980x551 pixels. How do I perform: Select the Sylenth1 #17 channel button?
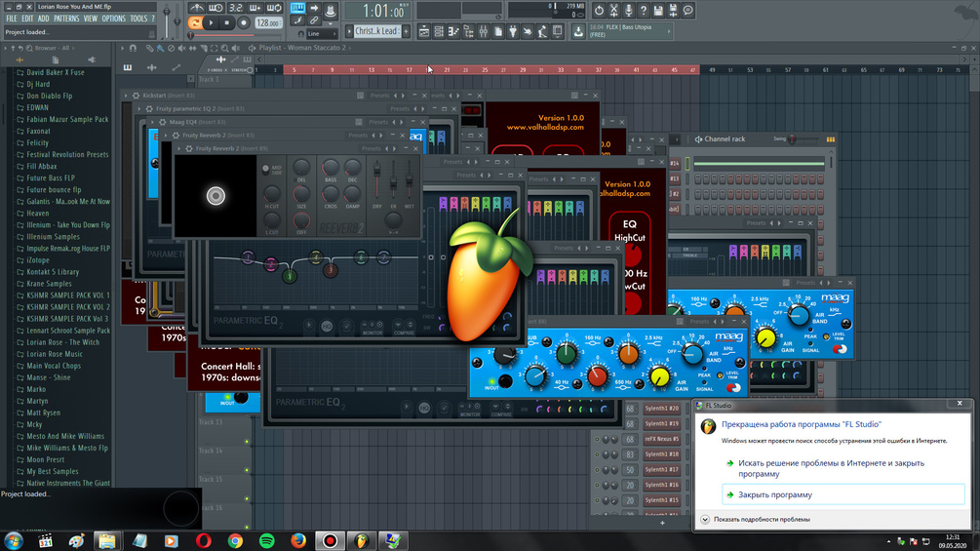pyautogui.click(x=662, y=469)
